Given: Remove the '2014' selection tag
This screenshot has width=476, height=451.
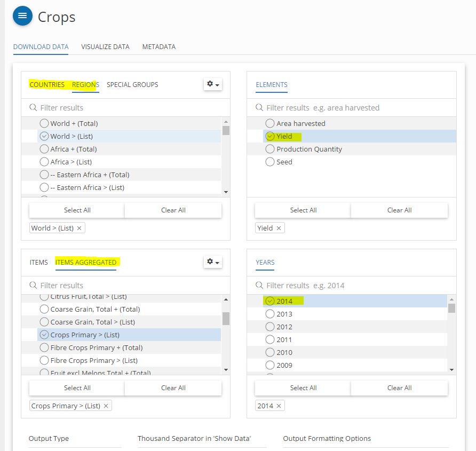Looking at the screenshot, I should pos(279,406).
